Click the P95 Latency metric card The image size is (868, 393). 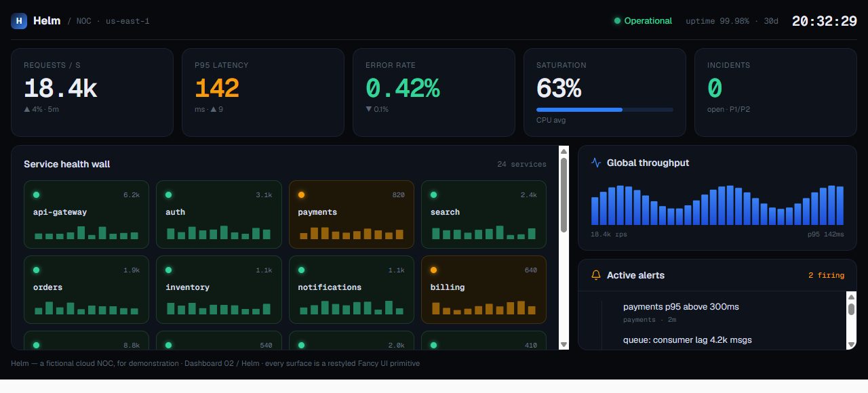263,93
